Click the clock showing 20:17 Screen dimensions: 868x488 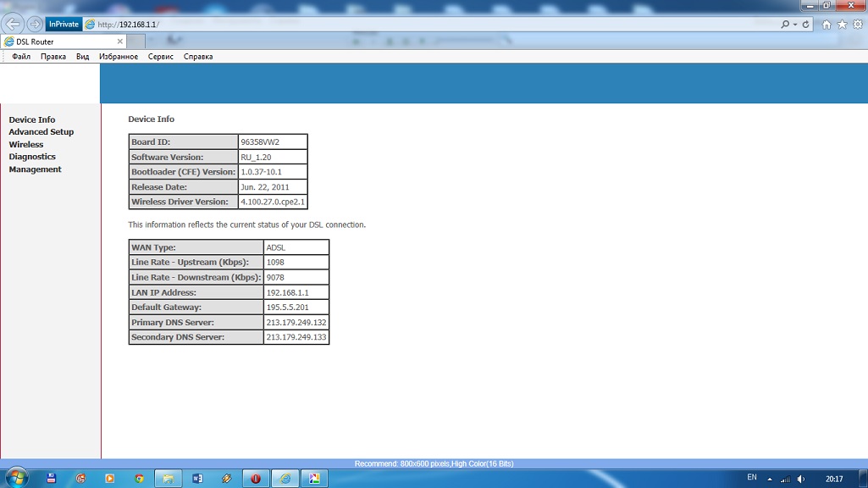[x=834, y=480]
